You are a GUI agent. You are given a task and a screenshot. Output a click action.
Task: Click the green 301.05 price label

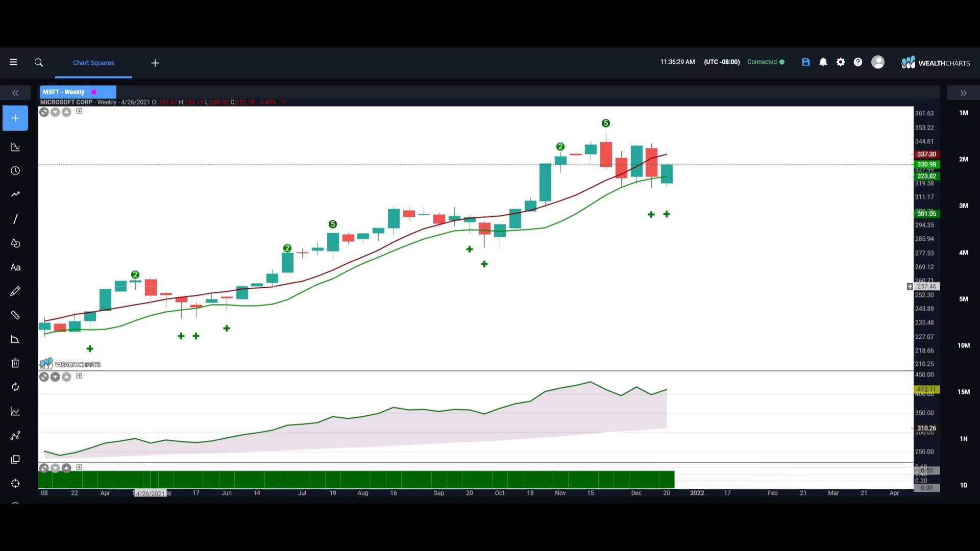926,214
